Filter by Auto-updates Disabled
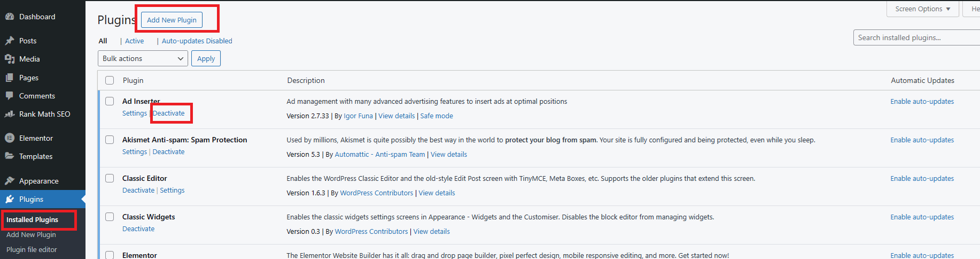Screen dimensions: 980x259 pos(197,41)
